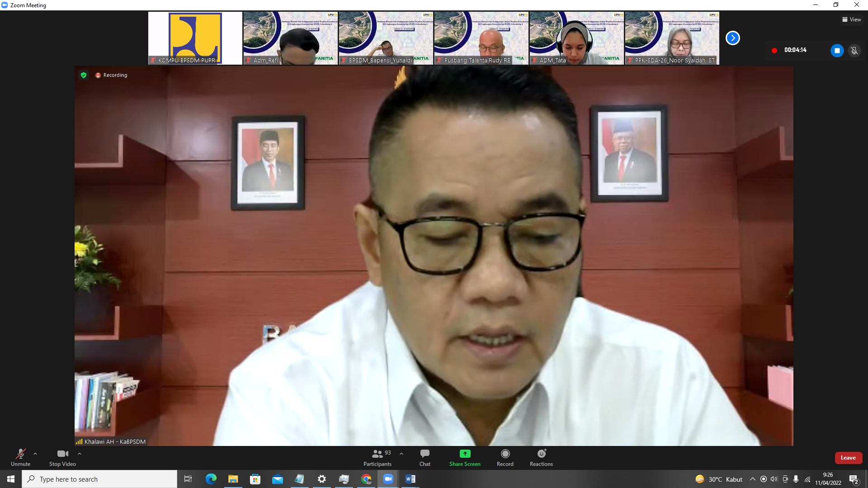Click the tray microphone in-use icon
Image resolution: width=868 pixels, height=488 pixels.
point(796,479)
